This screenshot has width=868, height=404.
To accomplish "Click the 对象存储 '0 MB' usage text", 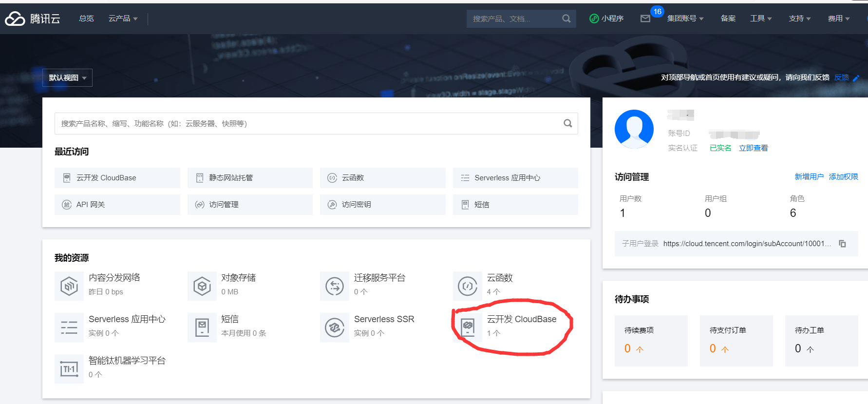I will click(x=230, y=292).
